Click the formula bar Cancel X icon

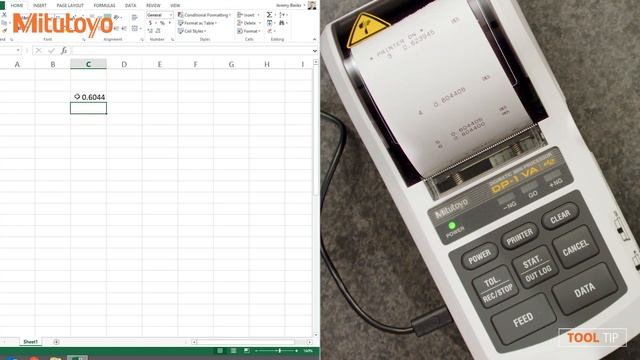[38, 51]
